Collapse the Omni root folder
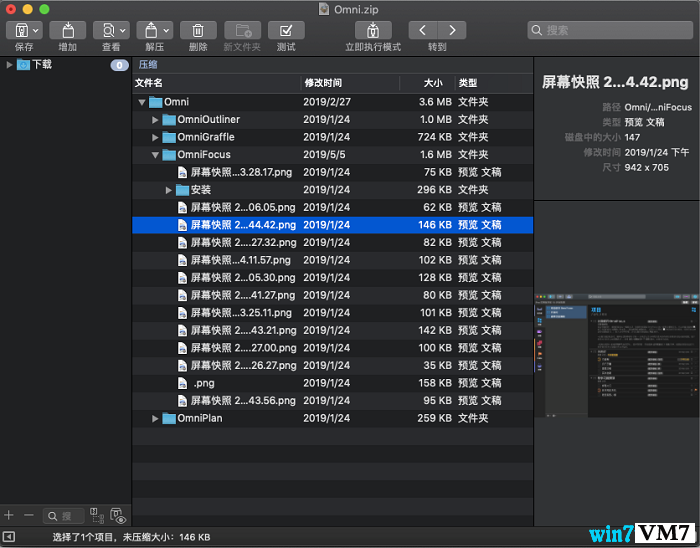The width and height of the screenshot is (700, 548). 142,102
